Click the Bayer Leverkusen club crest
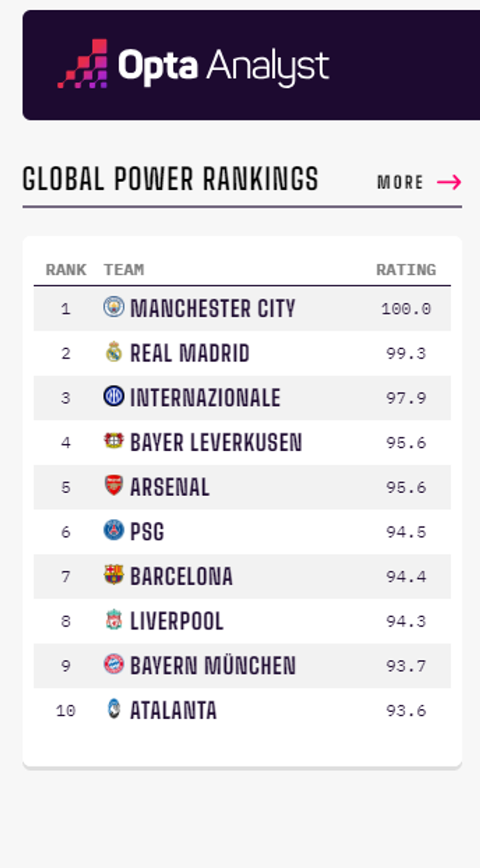480x868 pixels. click(x=114, y=441)
